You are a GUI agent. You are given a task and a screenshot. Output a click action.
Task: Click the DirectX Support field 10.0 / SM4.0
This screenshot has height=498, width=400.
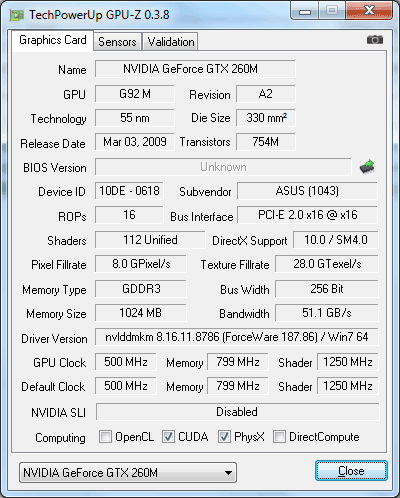click(x=336, y=240)
